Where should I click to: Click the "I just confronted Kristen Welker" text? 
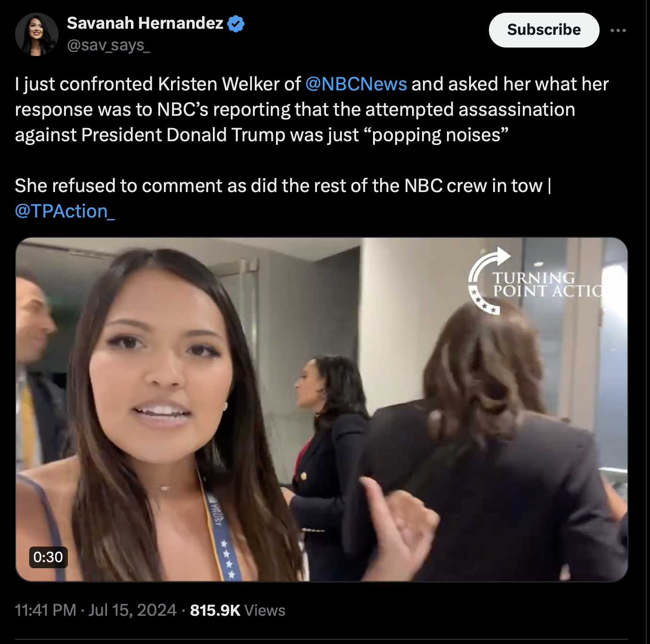158,84
